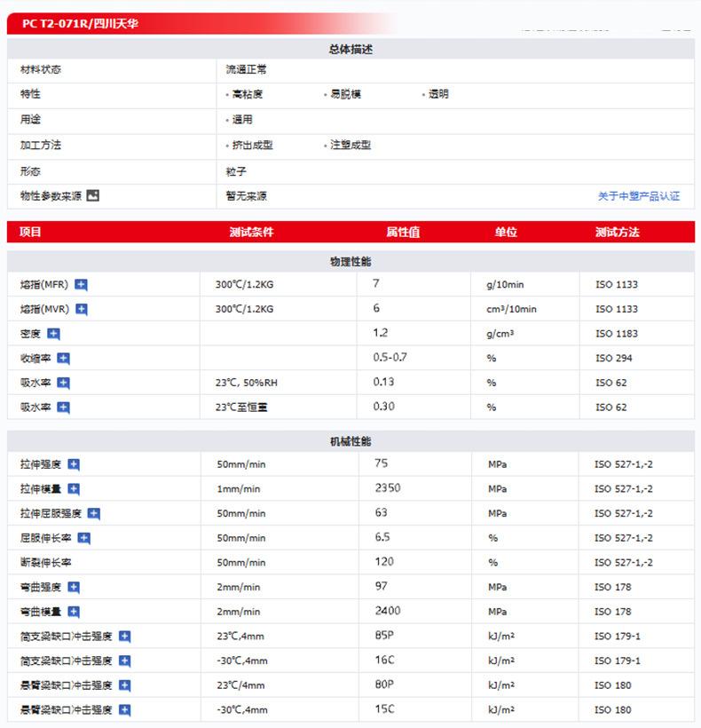The image size is (701, 728).
Task: Click the plus icon beside 熔指(MVR)
Action: click(82, 310)
